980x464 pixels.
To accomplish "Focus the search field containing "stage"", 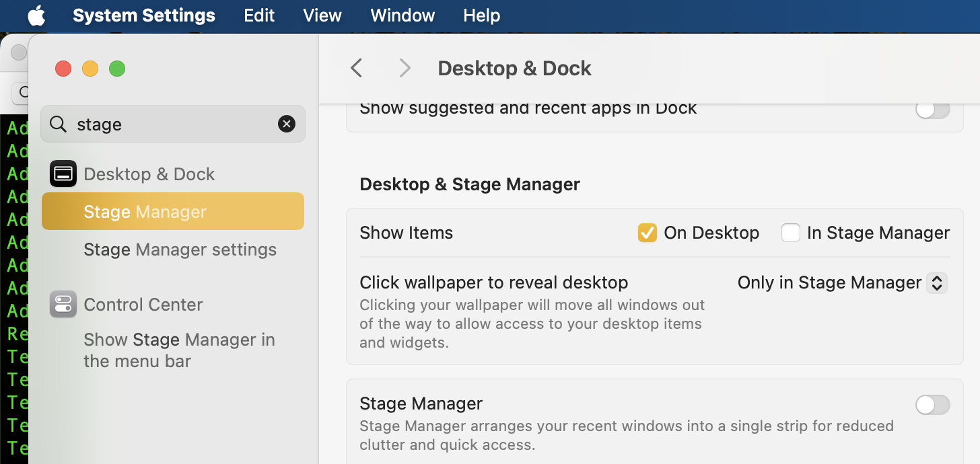I will click(x=173, y=124).
